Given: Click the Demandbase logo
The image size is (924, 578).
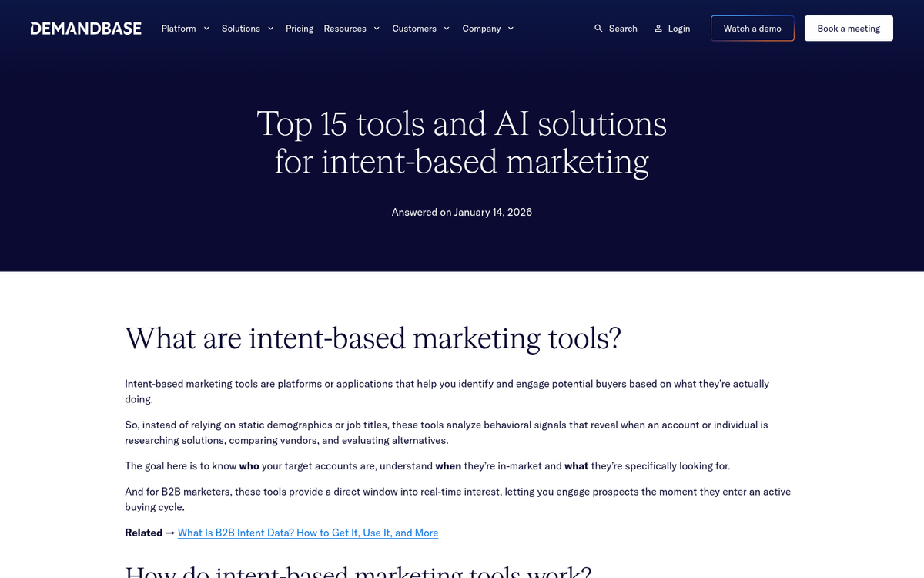Looking at the screenshot, I should pos(85,28).
